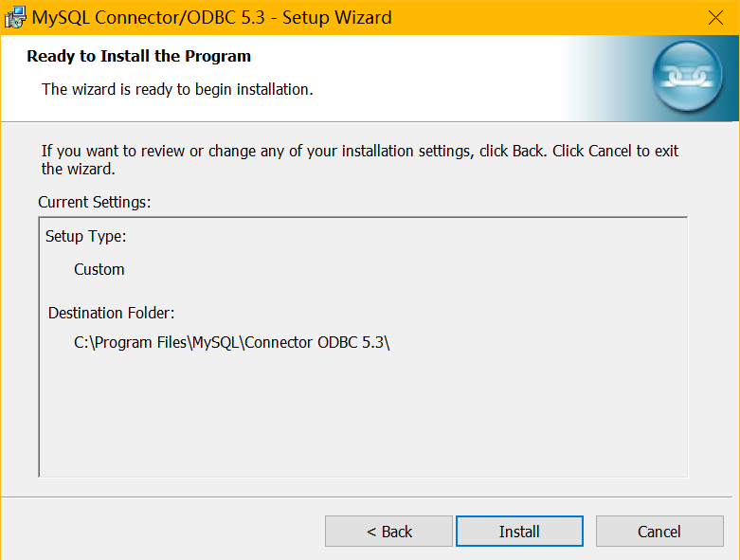Click the 'Ready to Install the Program' heading
Screen dimensions: 740x560
[x=138, y=56]
